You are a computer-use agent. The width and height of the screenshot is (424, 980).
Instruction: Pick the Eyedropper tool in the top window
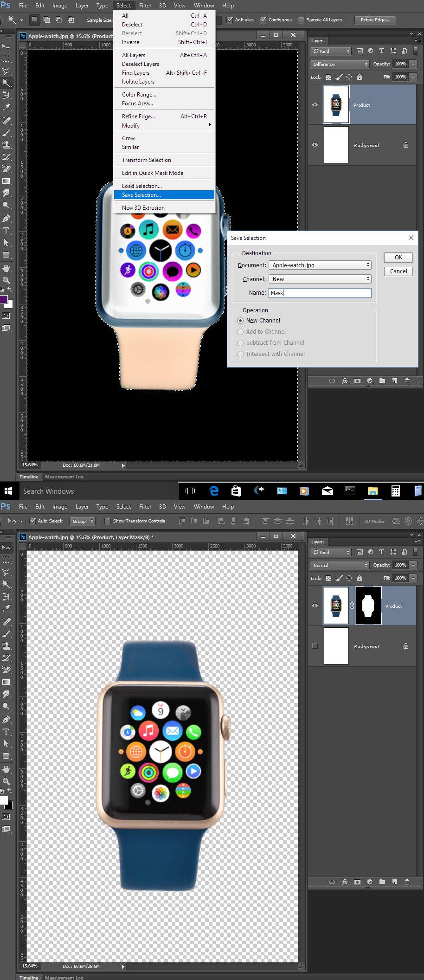click(6, 107)
